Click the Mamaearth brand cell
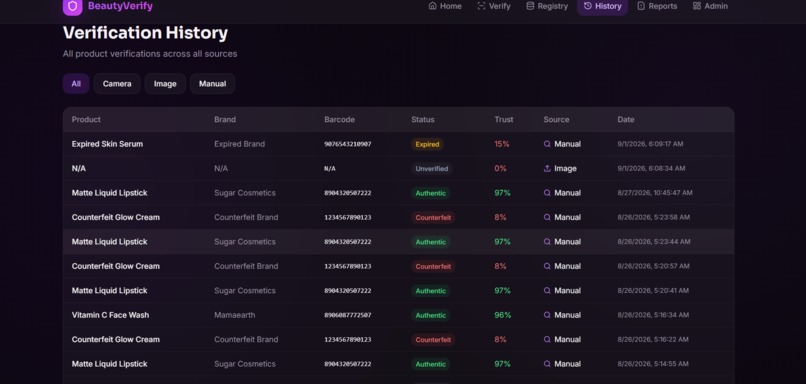This screenshot has height=384, width=806. [x=234, y=315]
